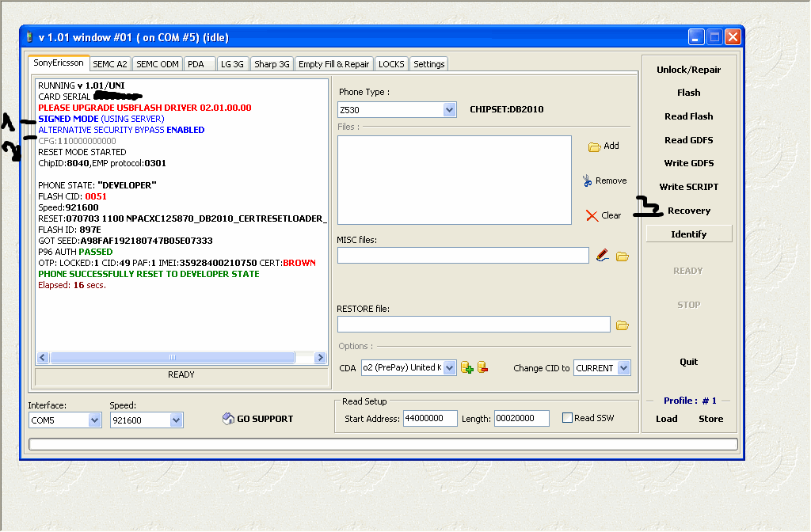
Task: Open the Interface COM5 dropdown
Action: (94, 420)
